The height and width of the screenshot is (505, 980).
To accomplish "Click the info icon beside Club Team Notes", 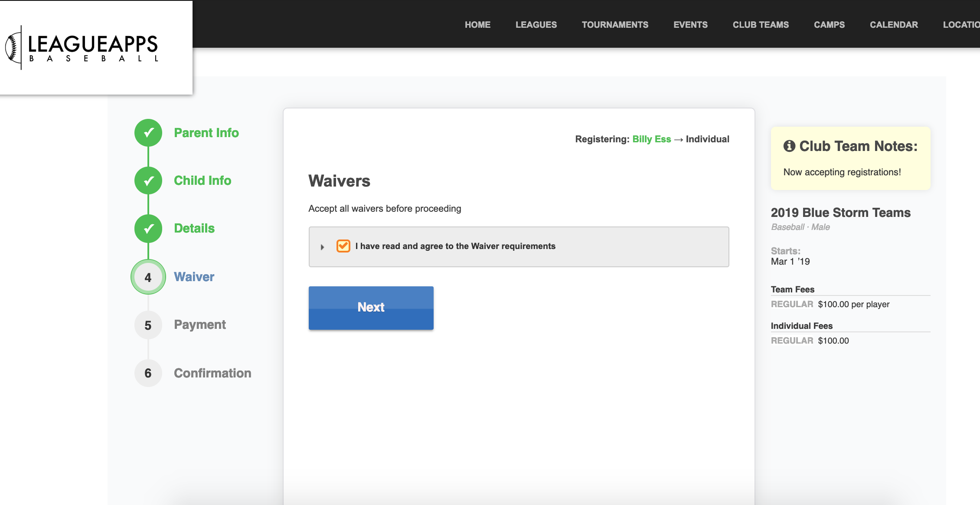I will 789,146.
